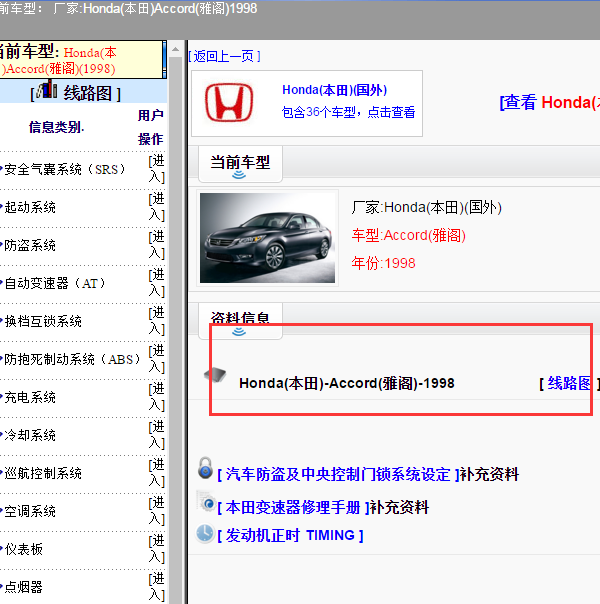Enter 防抱死制动系统（ABS） via 进入
Screen dimensions: 600x604
(x=156, y=359)
